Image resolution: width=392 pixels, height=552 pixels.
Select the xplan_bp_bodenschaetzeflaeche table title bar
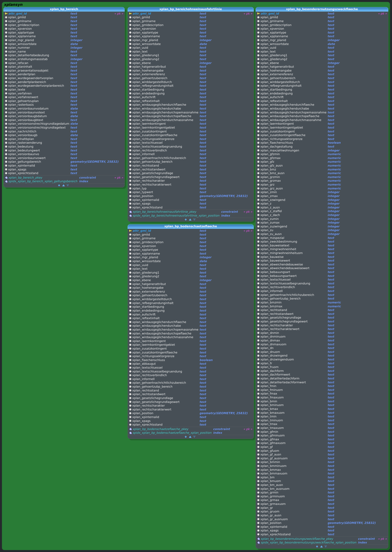click(x=191, y=226)
